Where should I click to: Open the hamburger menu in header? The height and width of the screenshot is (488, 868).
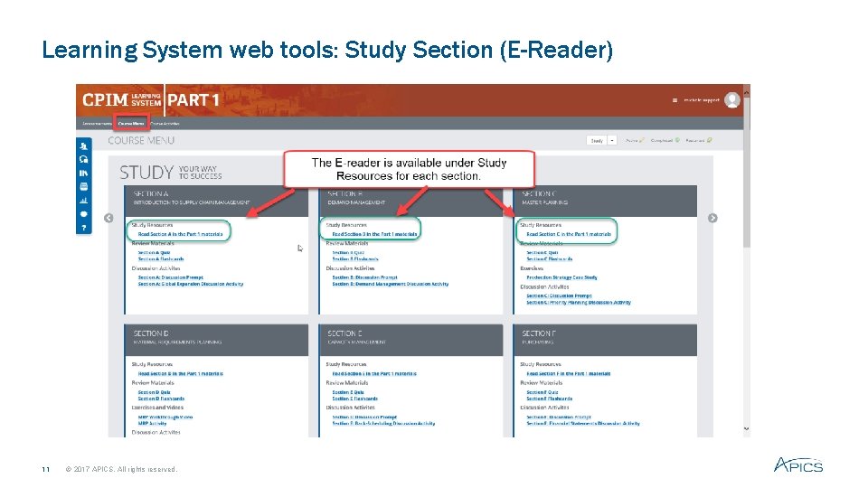tap(675, 100)
